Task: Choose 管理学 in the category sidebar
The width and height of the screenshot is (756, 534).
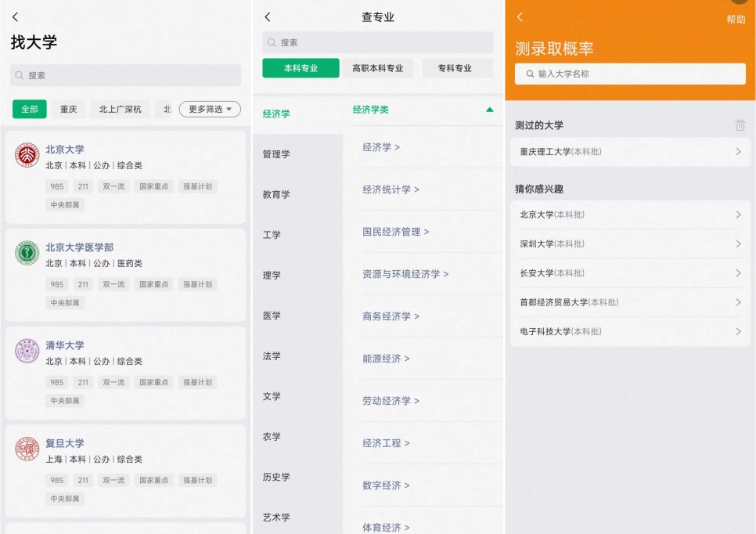Action: [276, 154]
